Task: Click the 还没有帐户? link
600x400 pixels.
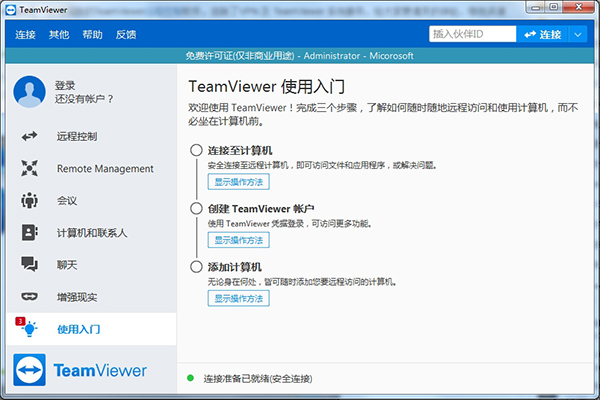Action: [84, 99]
